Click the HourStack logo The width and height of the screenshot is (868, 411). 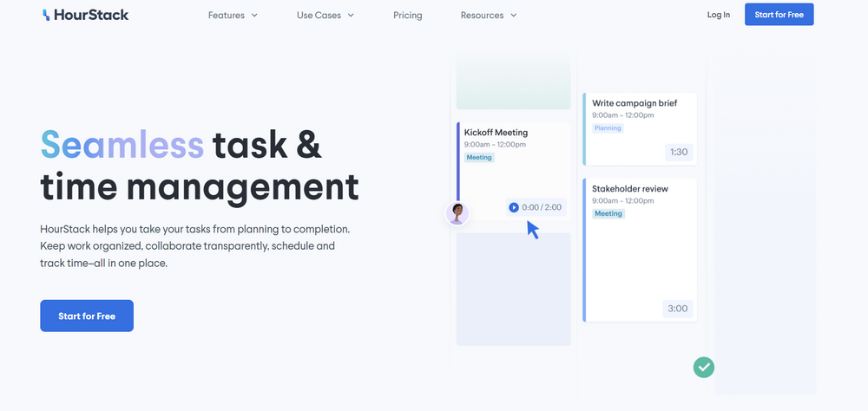[x=85, y=15]
